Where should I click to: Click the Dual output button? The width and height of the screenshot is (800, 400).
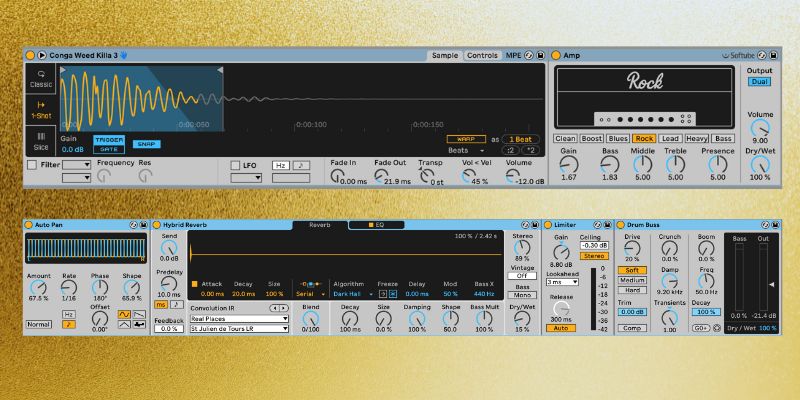pos(759,82)
